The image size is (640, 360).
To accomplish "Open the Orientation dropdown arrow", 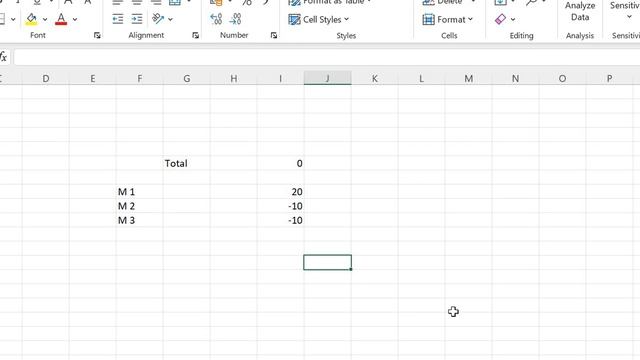I will [170, 19].
